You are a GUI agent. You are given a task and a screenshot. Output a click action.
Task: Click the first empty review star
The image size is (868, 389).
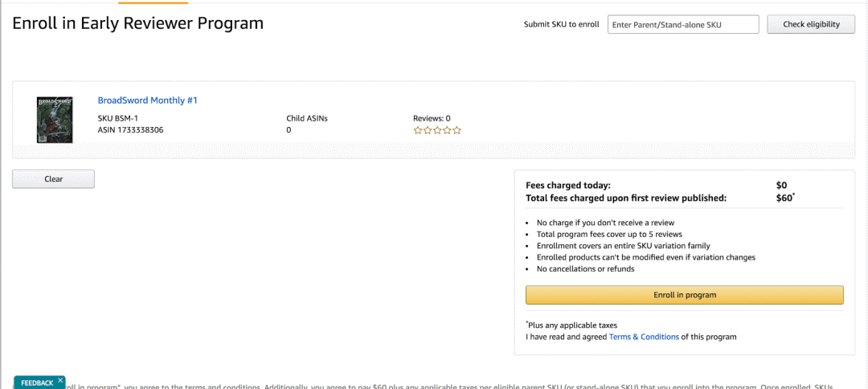(x=418, y=130)
